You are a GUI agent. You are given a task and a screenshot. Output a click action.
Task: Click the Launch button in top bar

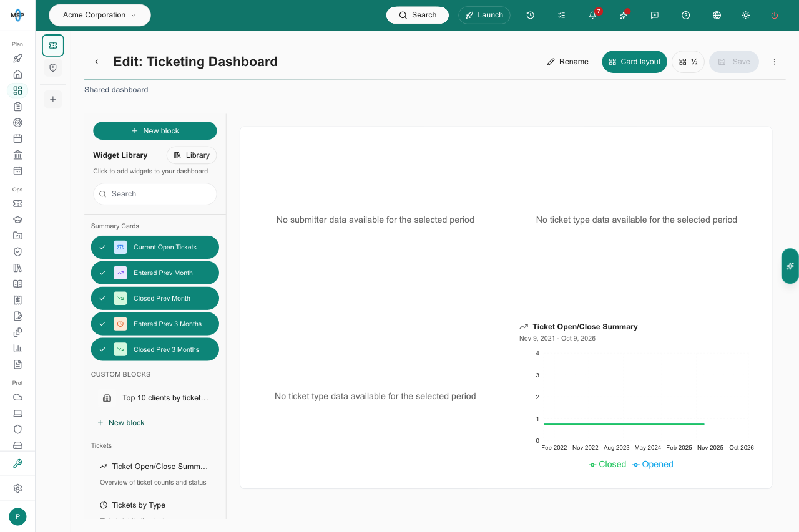(484, 15)
